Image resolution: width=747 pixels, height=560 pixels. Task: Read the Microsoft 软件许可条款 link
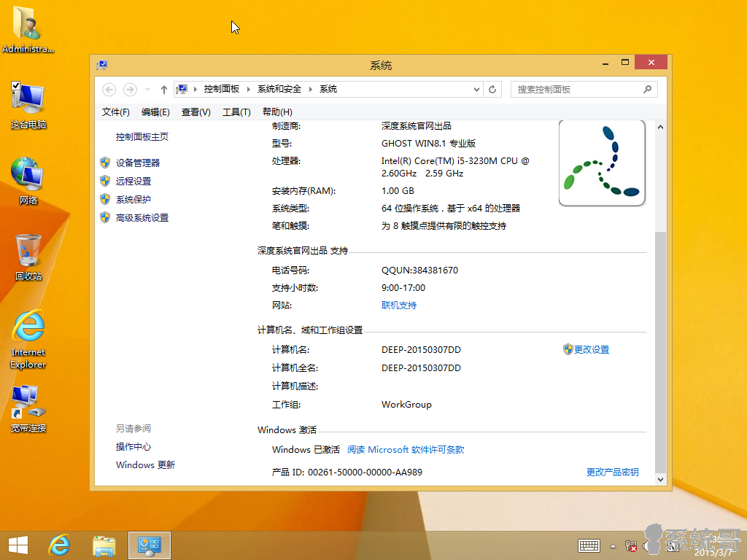406,449
